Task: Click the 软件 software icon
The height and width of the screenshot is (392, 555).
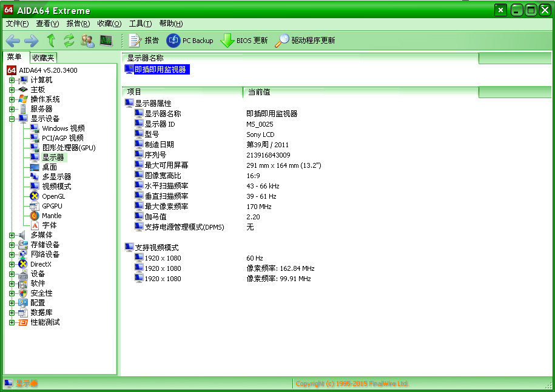Action: [22, 284]
